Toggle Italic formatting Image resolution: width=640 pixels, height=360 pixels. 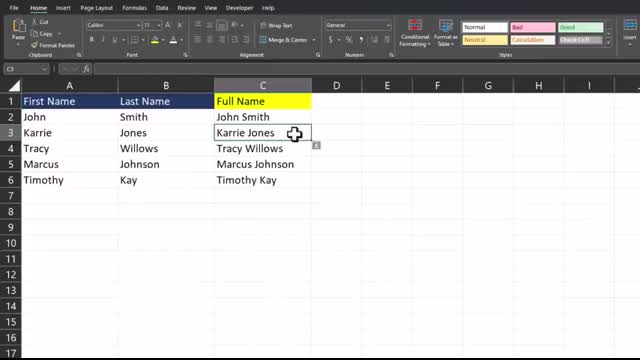pyautogui.click(x=103, y=40)
